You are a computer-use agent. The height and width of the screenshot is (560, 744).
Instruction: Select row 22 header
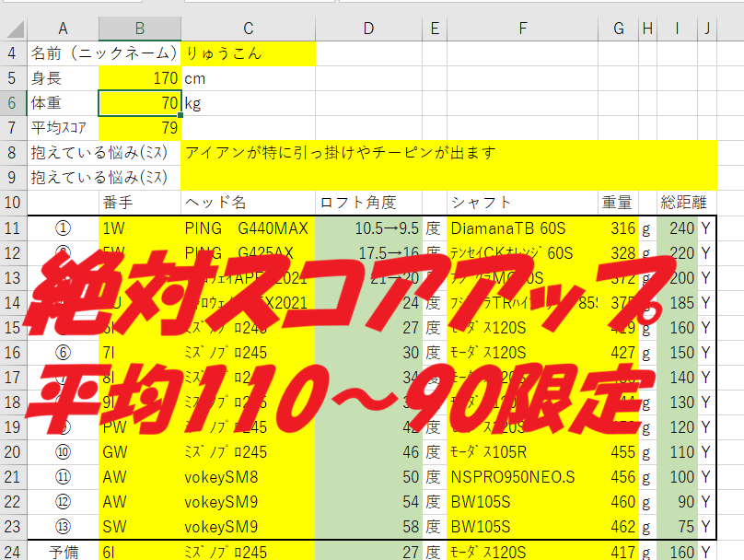[x=13, y=502]
